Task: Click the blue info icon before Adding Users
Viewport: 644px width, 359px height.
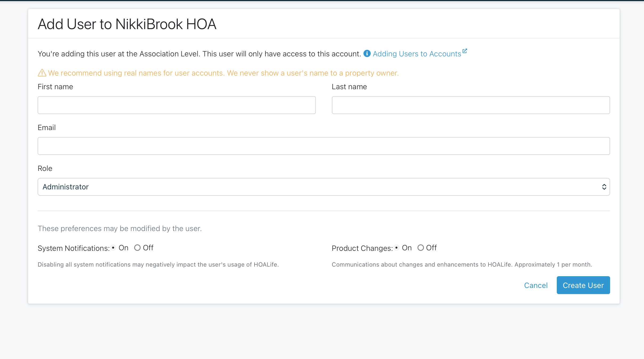Action: click(x=367, y=53)
